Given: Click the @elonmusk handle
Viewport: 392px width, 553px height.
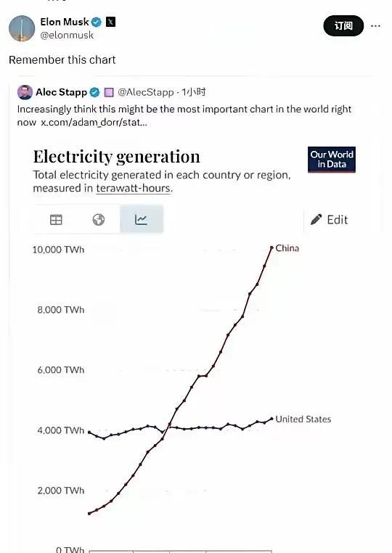Looking at the screenshot, I should coord(67,36).
